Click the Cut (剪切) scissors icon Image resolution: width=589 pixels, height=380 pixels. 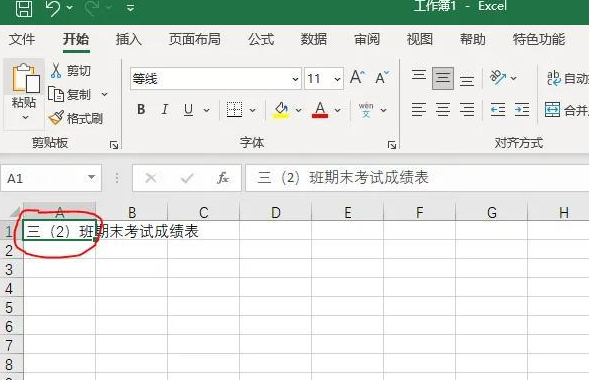[x=56, y=71]
